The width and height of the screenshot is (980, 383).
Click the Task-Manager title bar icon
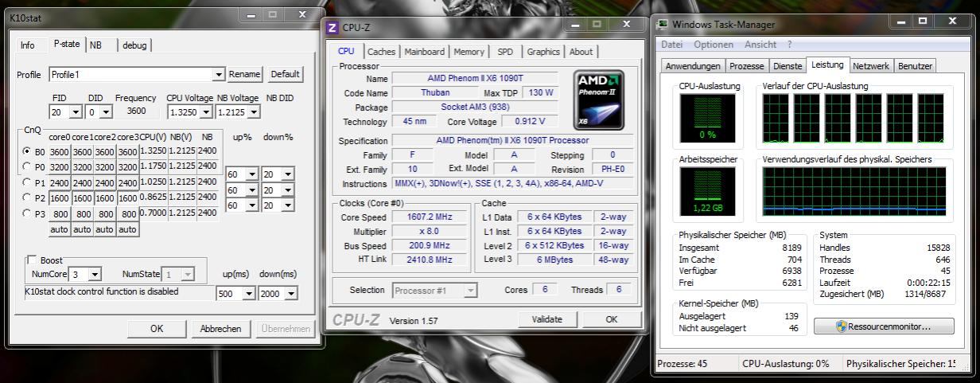[662, 24]
